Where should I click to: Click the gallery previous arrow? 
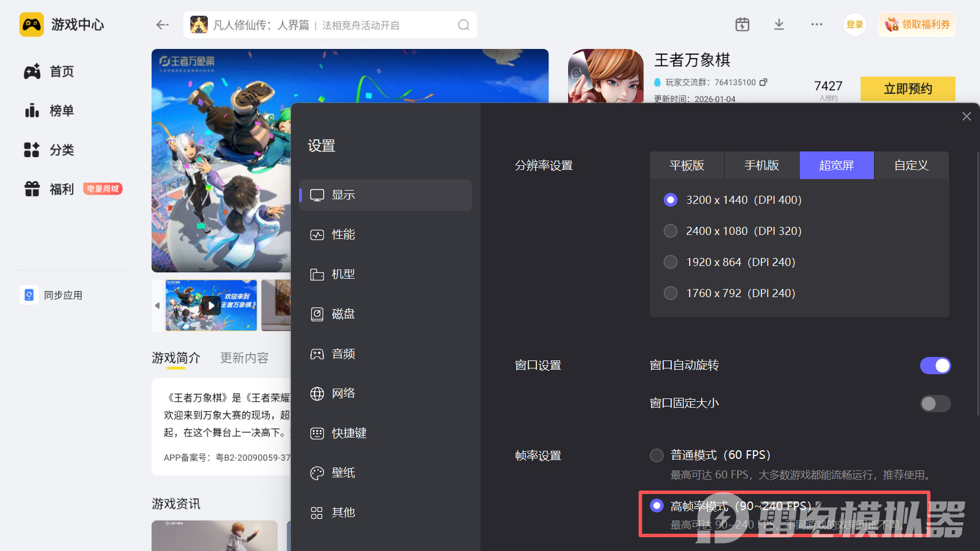point(157,305)
